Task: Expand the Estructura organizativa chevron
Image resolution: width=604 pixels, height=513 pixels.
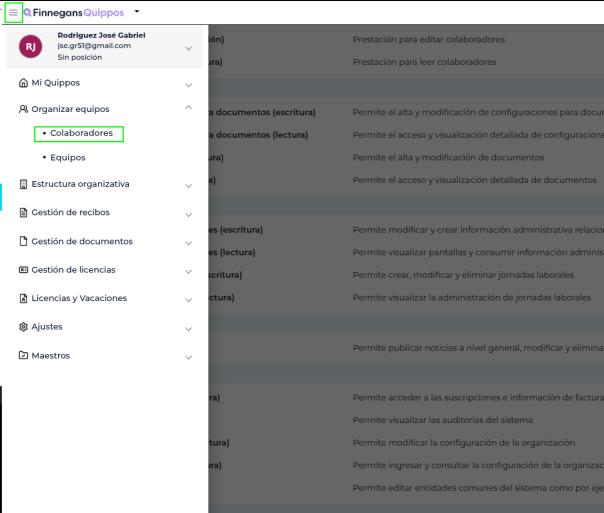Action: (x=188, y=185)
